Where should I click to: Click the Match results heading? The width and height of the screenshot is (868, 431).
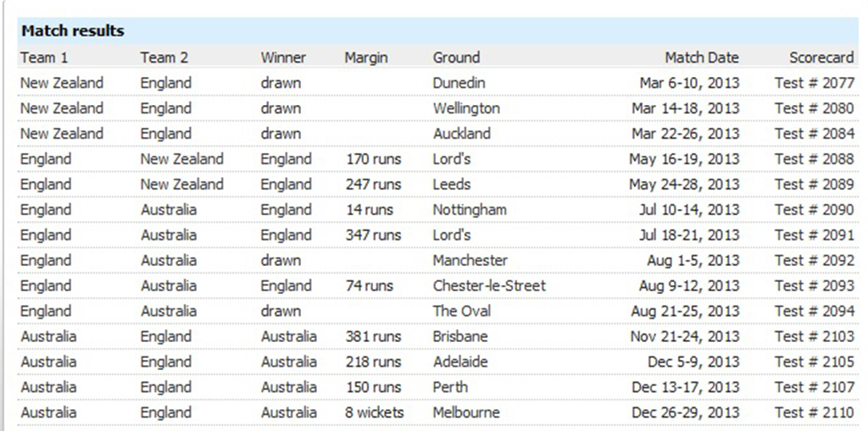point(73,31)
